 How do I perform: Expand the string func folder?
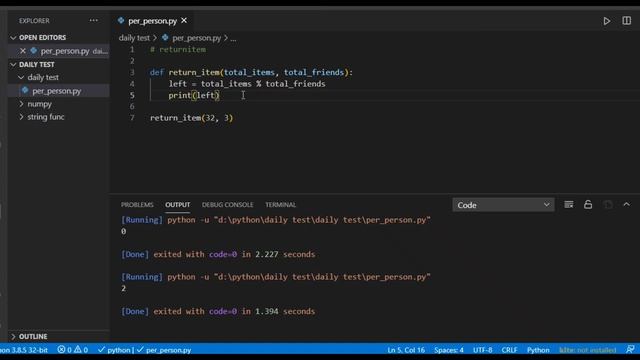pos(21,117)
